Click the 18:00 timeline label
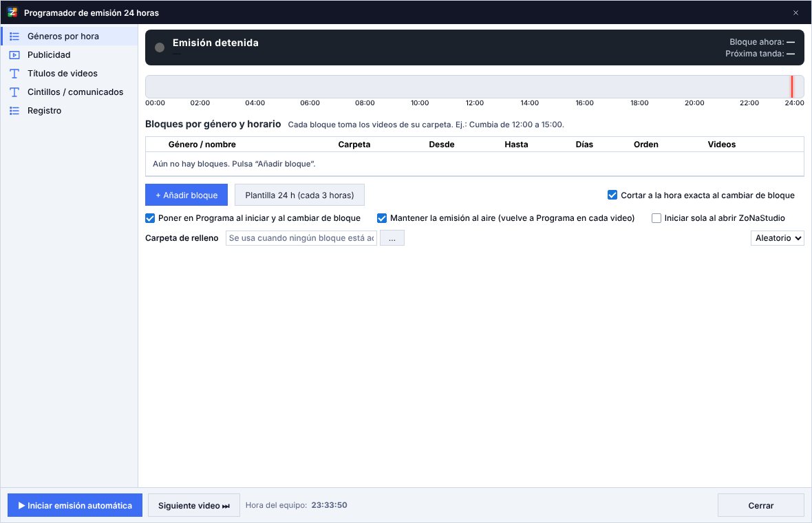Image resolution: width=812 pixels, height=523 pixels. click(639, 103)
